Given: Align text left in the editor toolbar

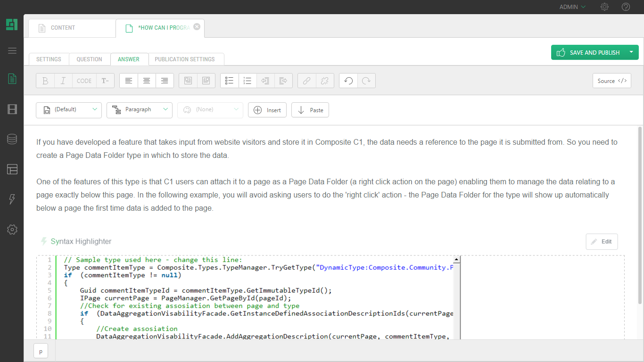Looking at the screenshot, I should 129,81.
